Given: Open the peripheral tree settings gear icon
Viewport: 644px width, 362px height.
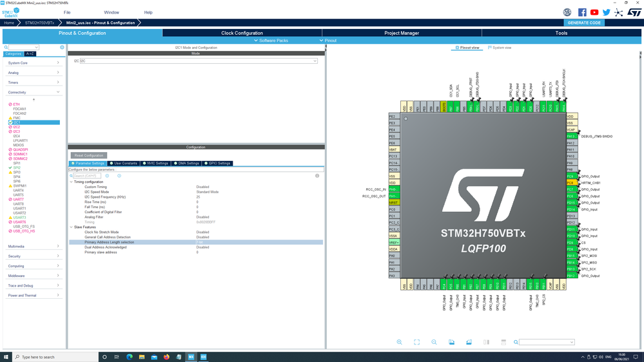Looking at the screenshot, I should tap(62, 47).
